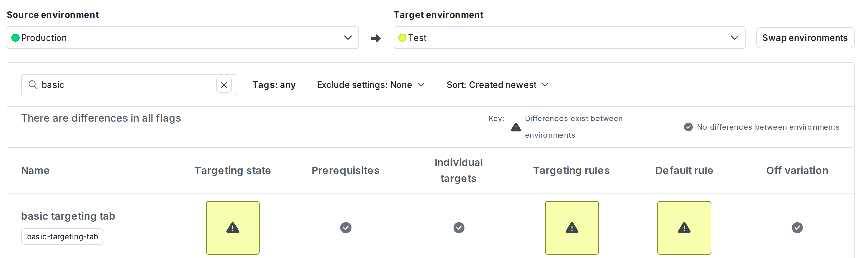Click the yellow Test environment color dot
This screenshot has width=868, height=258.
[x=402, y=38]
